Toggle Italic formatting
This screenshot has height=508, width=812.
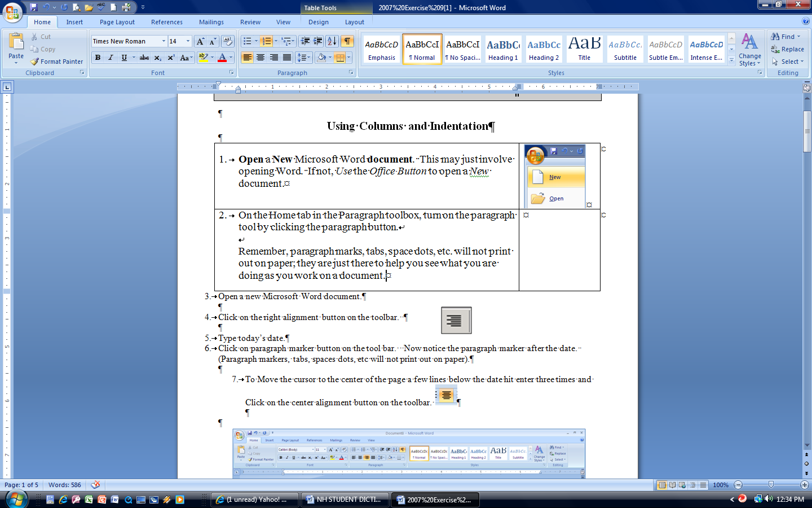click(111, 58)
